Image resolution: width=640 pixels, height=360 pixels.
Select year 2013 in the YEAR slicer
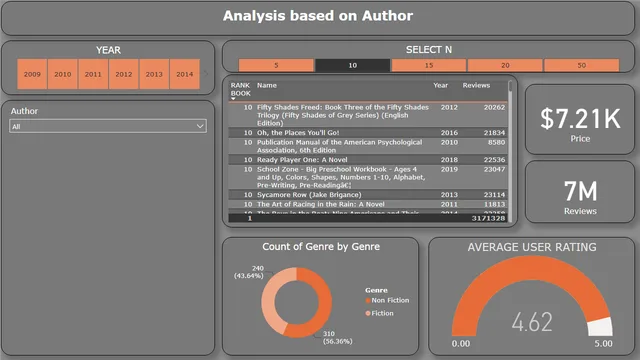point(154,74)
